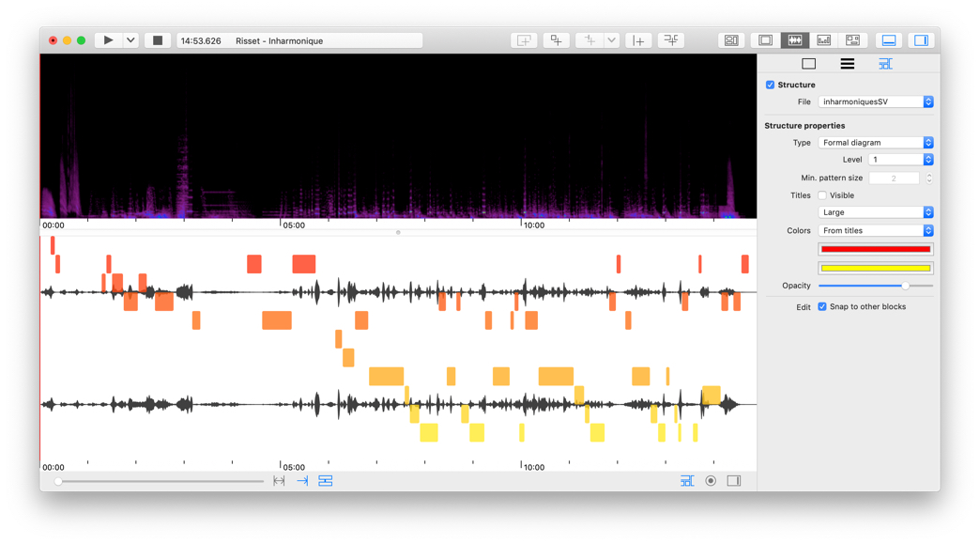Open the add marker dropdown arrow
This screenshot has width=980, height=544.
point(611,40)
